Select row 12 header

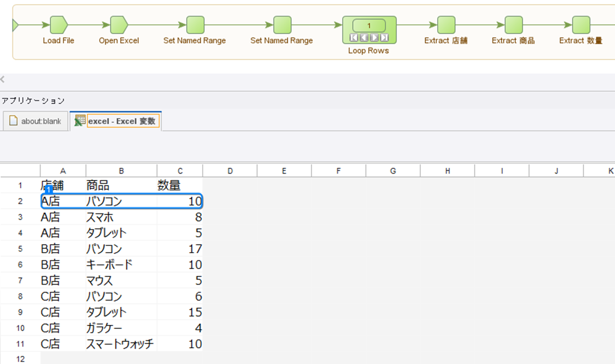click(20, 358)
